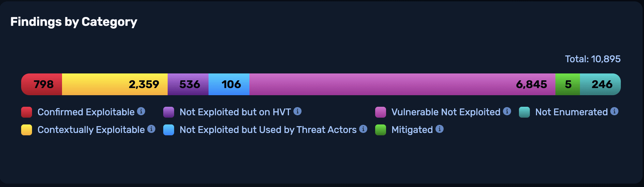Click the red Confirmed Exploitable legend swatch
The width and height of the screenshot is (644, 187).
coord(27,112)
